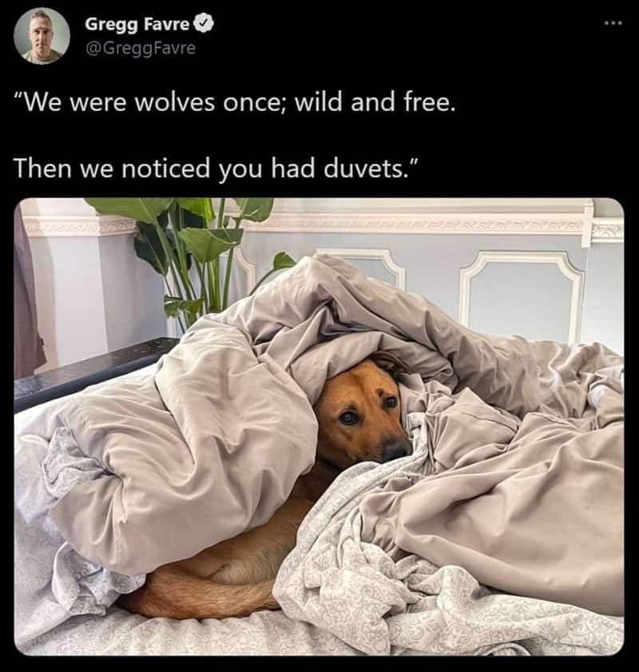Open the @GreggFavre handle link
Screen dimensions: 639x672
click(x=141, y=48)
